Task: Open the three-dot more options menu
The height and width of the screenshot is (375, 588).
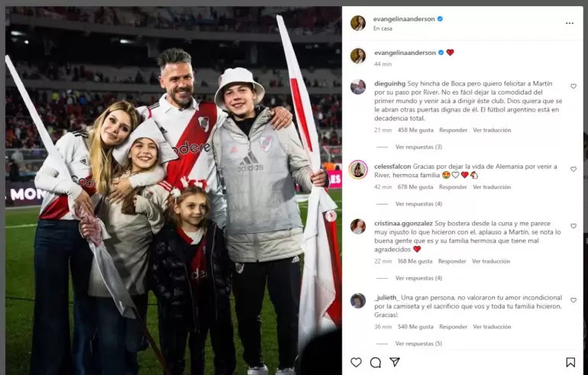Action: coord(570,23)
